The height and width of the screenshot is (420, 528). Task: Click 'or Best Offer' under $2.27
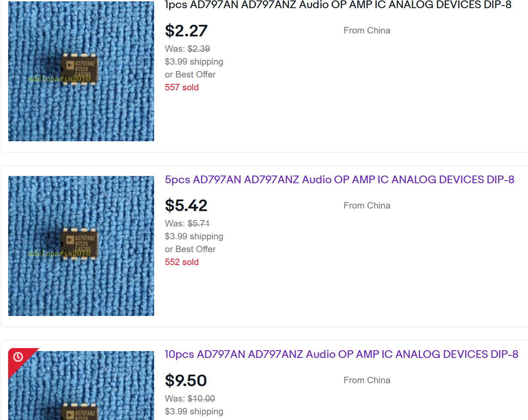pos(190,74)
